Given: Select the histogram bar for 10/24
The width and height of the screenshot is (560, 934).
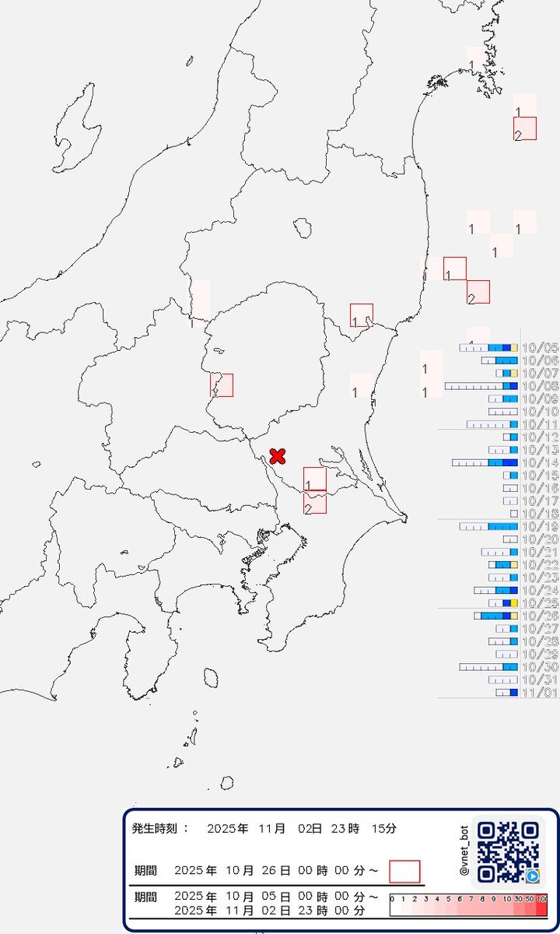Looking at the screenshot, I should (496, 590).
